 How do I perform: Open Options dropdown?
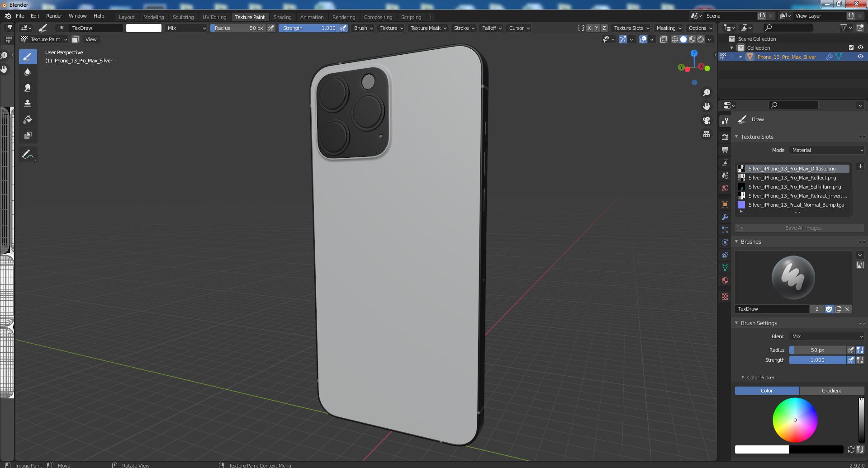(700, 28)
